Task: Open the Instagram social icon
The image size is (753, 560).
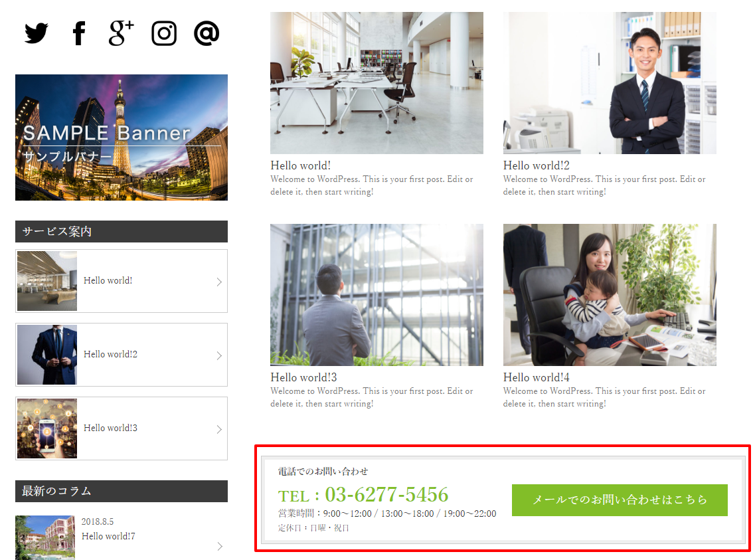Action: pos(164,33)
